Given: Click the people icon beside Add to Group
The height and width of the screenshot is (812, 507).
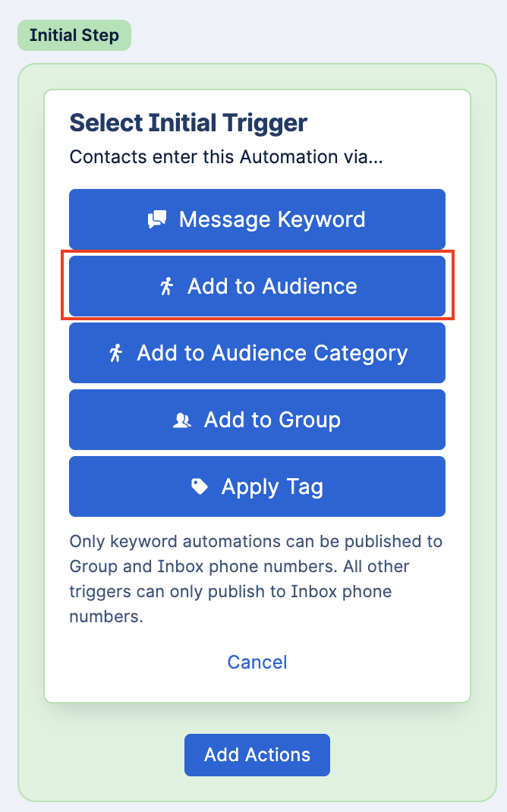Looking at the screenshot, I should 181,420.
